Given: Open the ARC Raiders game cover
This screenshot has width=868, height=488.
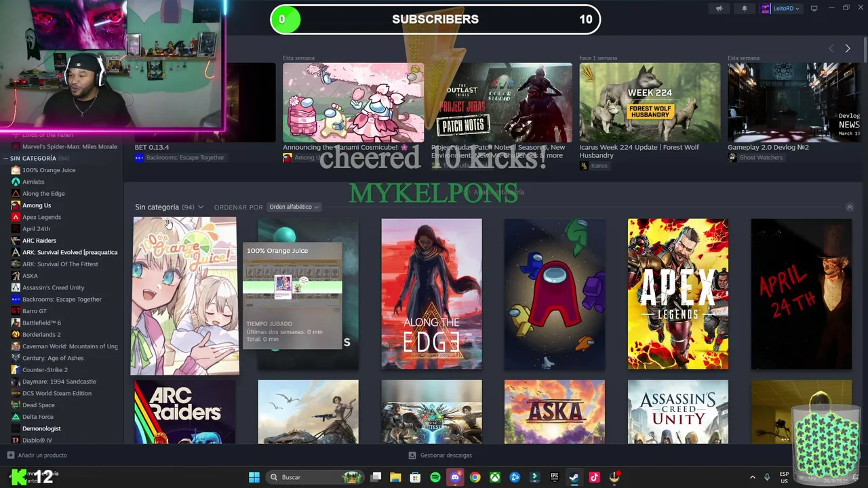Looking at the screenshot, I should pos(185,412).
